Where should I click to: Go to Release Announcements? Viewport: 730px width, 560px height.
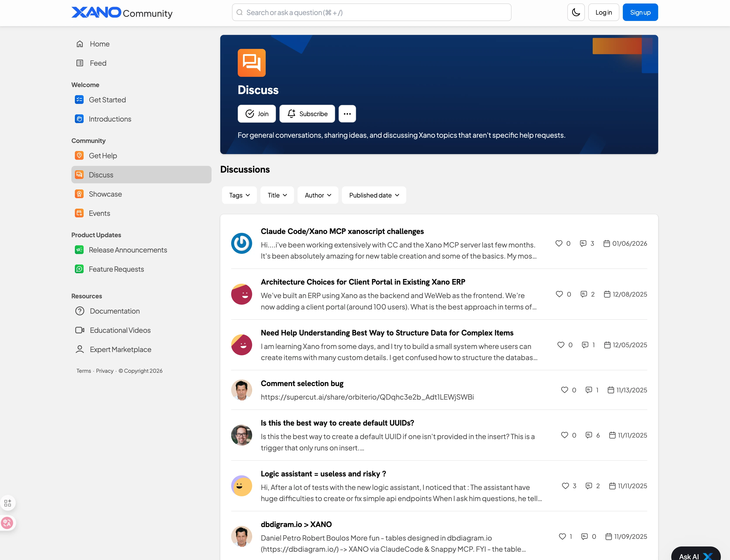[x=128, y=250]
